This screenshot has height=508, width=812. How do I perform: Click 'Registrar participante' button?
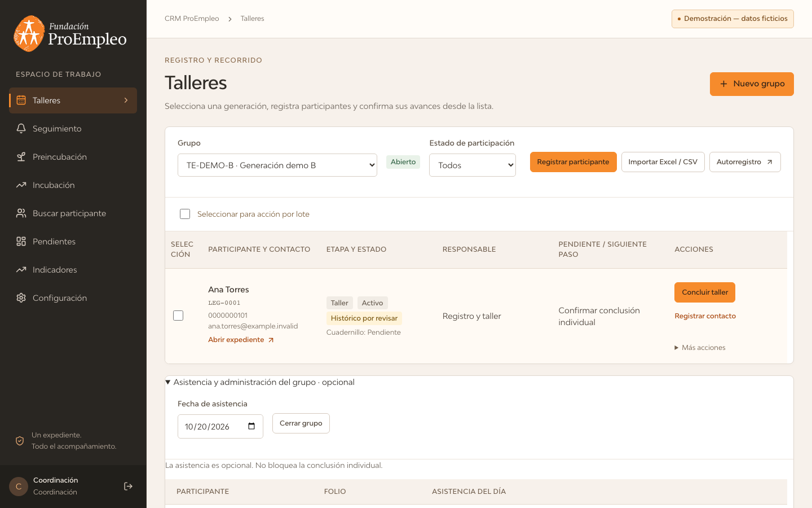[573, 162]
